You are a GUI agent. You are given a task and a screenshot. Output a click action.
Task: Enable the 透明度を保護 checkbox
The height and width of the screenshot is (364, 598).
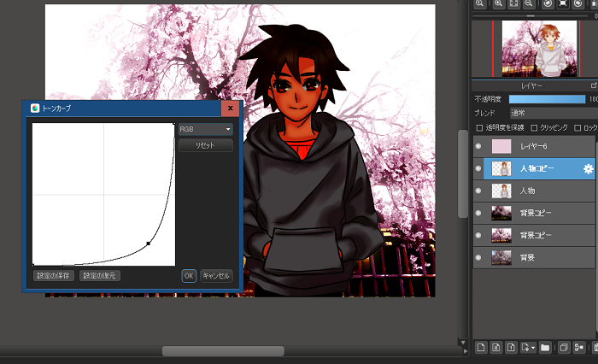478,128
